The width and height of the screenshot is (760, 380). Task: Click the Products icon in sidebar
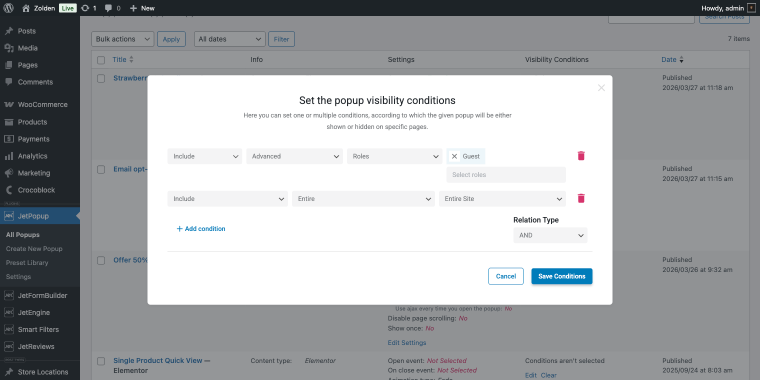point(9,122)
